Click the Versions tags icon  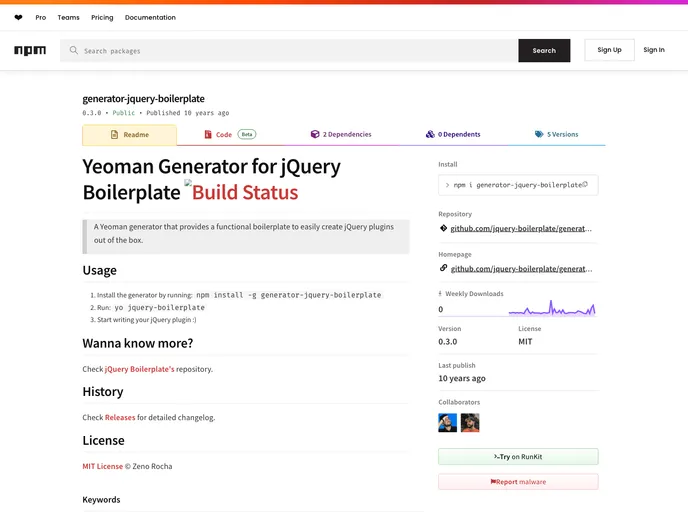(539, 134)
